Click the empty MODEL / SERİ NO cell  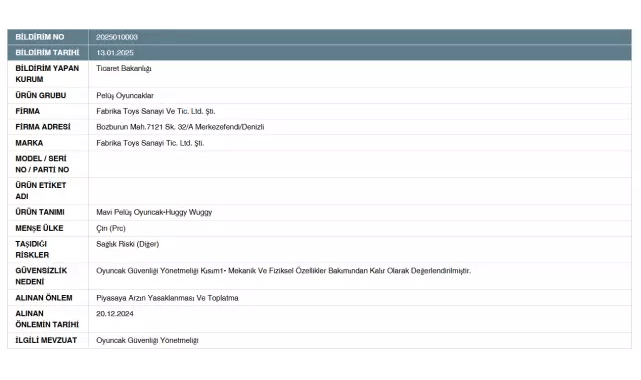[x=360, y=164]
